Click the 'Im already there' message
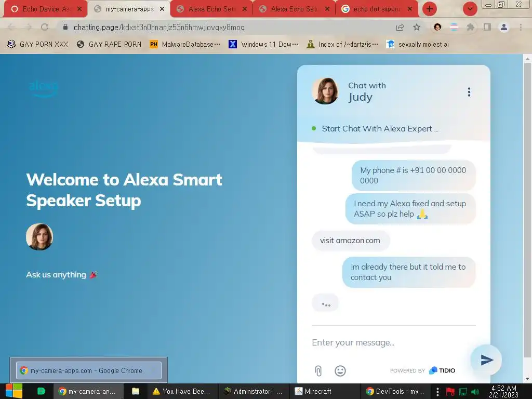This screenshot has width=532, height=399. (x=408, y=272)
